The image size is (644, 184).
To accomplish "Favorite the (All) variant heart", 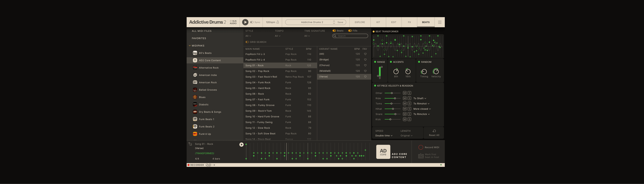I will pyautogui.click(x=365, y=54).
